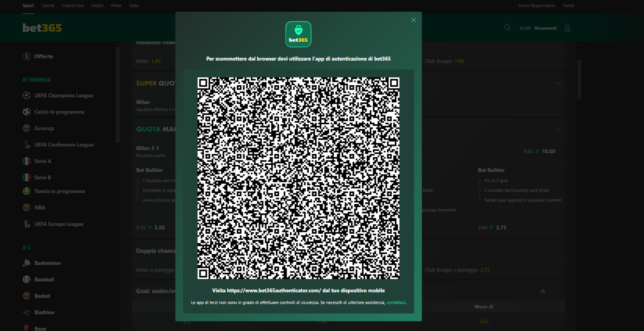Image resolution: width=644 pixels, height=331 pixels.
Task: Open Serie B sidebar item
Action: tap(43, 177)
